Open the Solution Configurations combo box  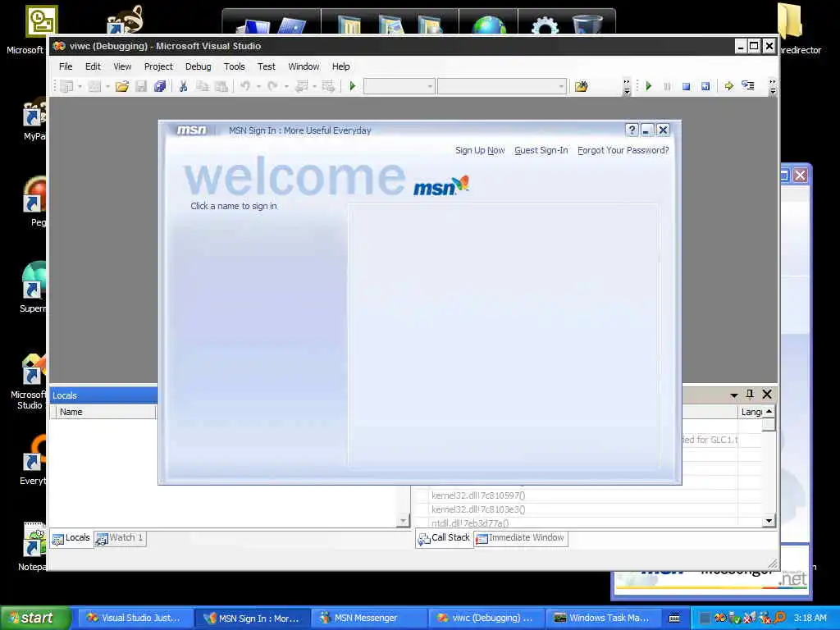click(x=399, y=86)
